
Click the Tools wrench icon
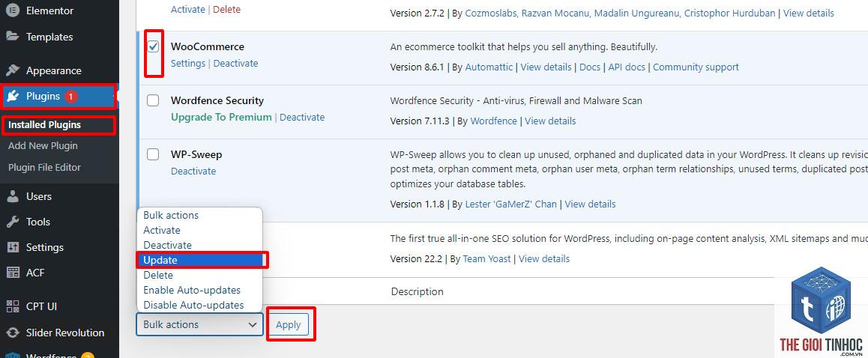[x=12, y=222]
